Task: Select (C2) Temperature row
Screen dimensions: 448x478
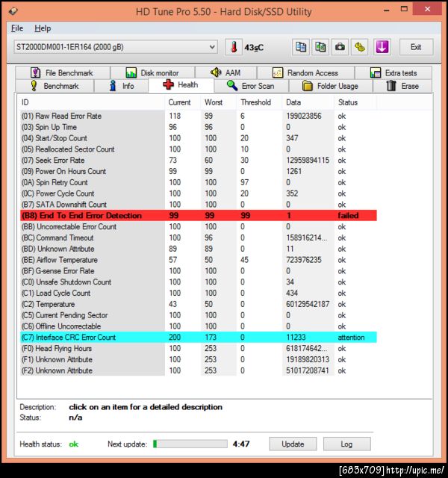Action: tap(199, 304)
